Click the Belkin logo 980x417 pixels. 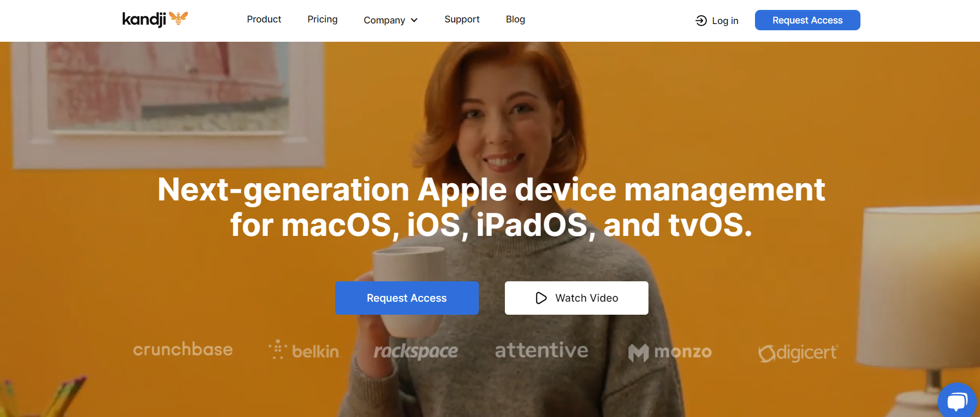click(304, 350)
